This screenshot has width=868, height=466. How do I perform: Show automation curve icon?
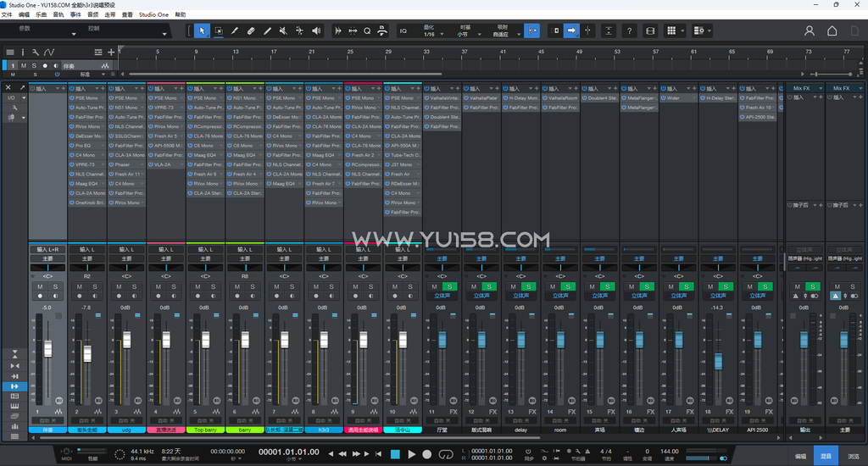pyautogui.click(x=49, y=52)
